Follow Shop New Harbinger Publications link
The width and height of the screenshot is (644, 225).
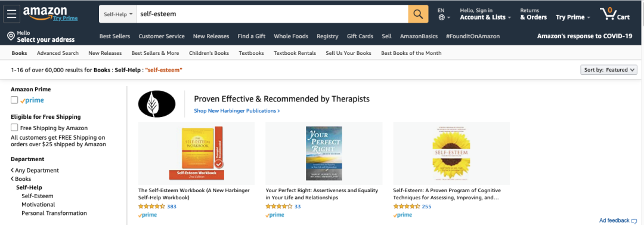(237, 110)
